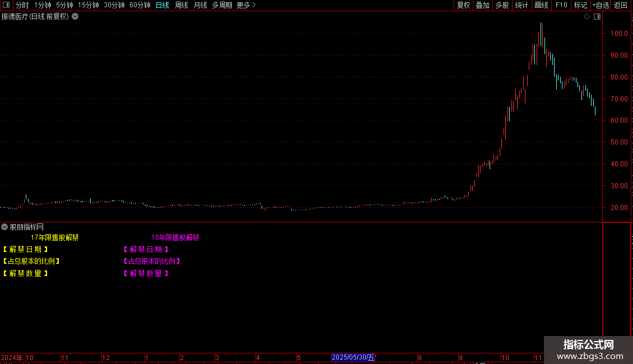Open 画线 drawing tools
This screenshot has width=633, height=364.
click(541, 5)
